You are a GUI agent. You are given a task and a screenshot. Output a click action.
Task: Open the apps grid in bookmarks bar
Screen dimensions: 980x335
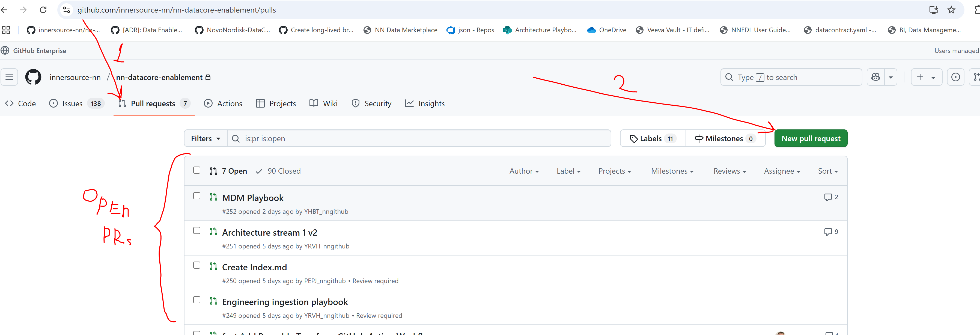(6, 30)
